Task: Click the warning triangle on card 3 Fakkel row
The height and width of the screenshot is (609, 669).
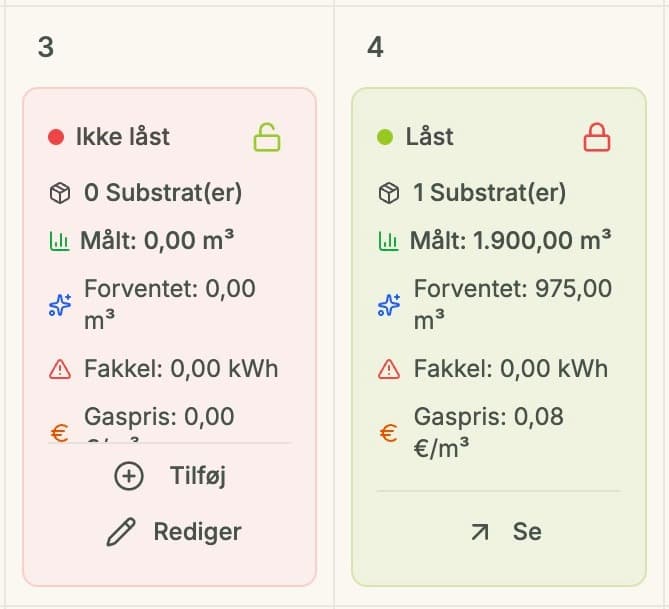Action: [60, 369]
